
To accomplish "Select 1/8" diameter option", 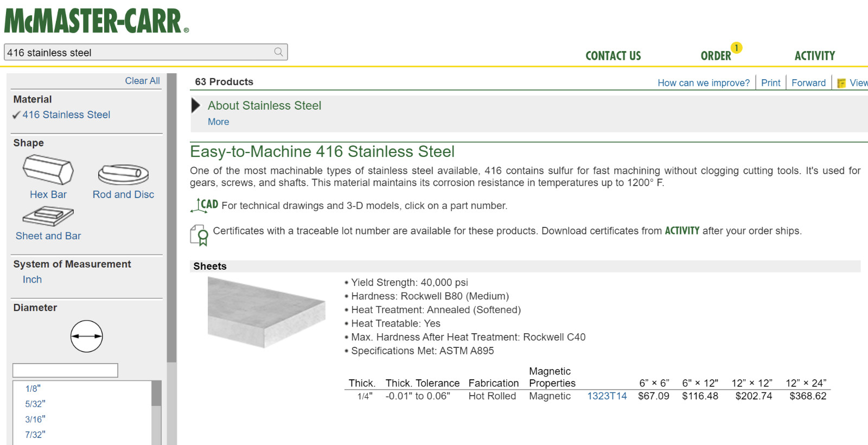I will pos(33,389).
